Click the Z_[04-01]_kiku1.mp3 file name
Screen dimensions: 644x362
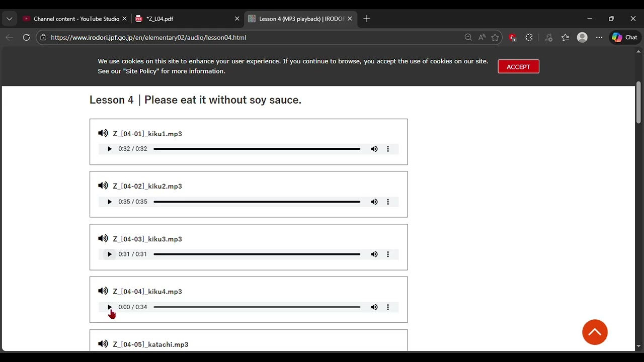click(x=147, y=134)
